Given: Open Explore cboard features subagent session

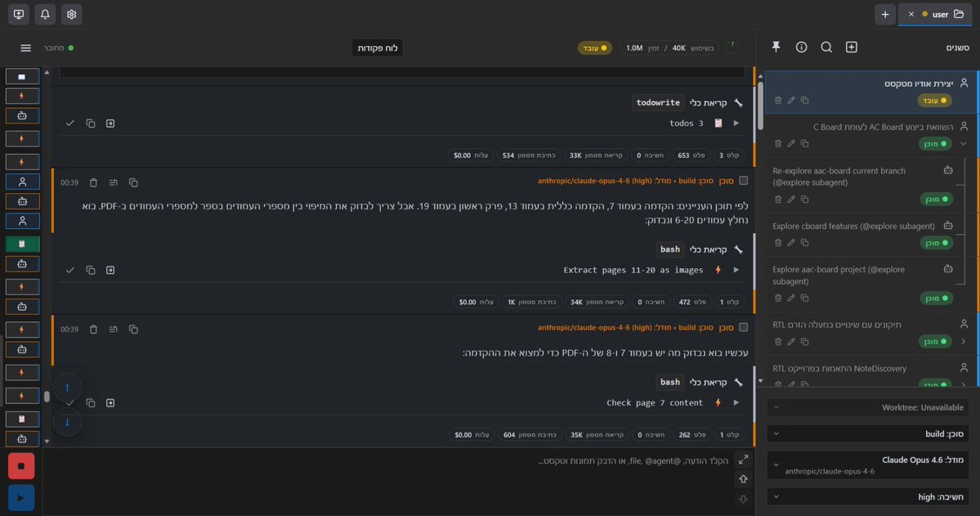Looking at the screenshot, I should click(x=866, y=234).
